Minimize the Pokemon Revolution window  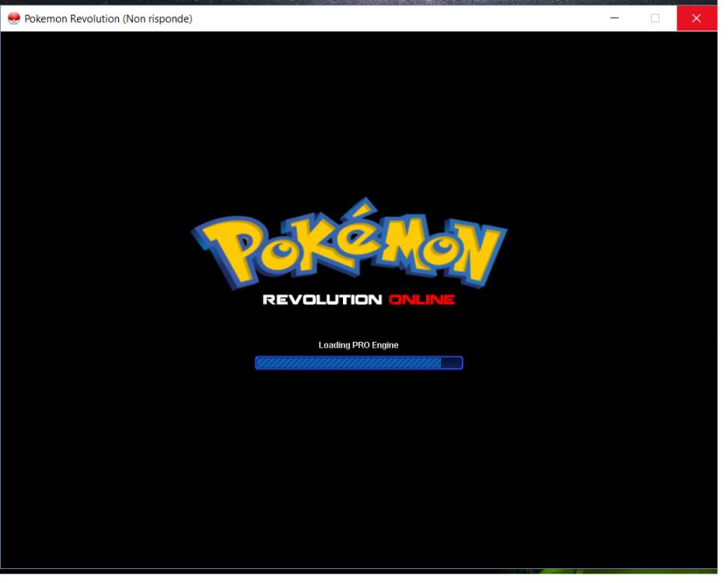[614, 18]
